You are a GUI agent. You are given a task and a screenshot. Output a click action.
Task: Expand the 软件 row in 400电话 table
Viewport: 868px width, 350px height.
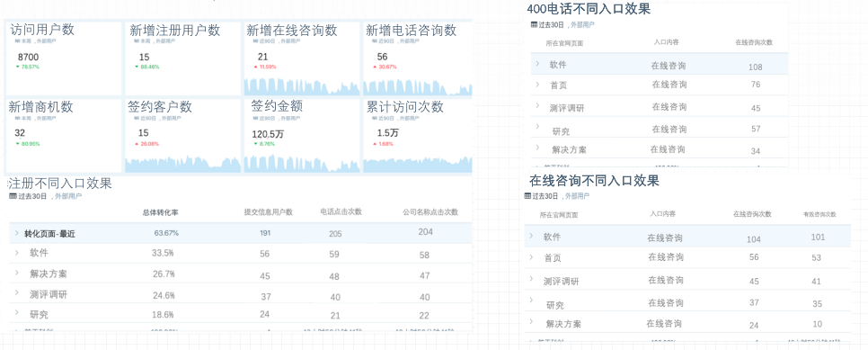click(x=537, y=63)
